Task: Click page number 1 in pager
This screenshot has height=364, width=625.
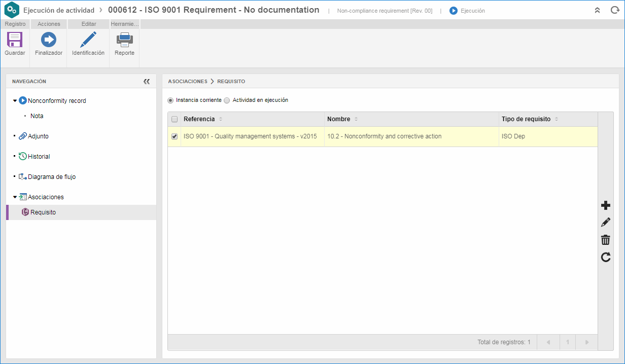Action: [568, 342]
